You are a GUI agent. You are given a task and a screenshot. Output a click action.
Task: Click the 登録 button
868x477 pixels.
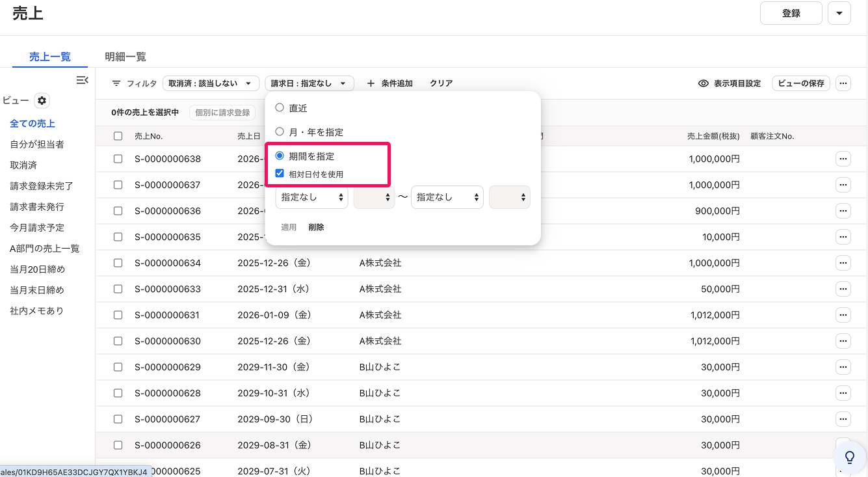tap(791, 13)
